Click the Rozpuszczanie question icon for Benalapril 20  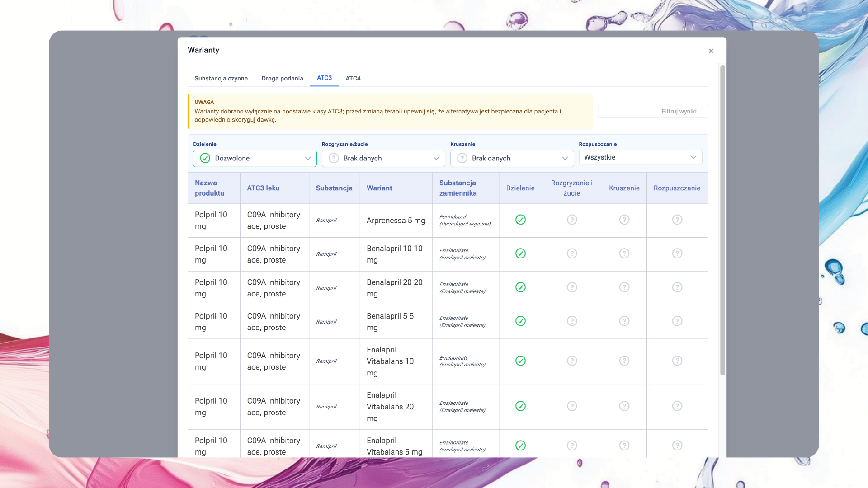[x=677, y=287]
